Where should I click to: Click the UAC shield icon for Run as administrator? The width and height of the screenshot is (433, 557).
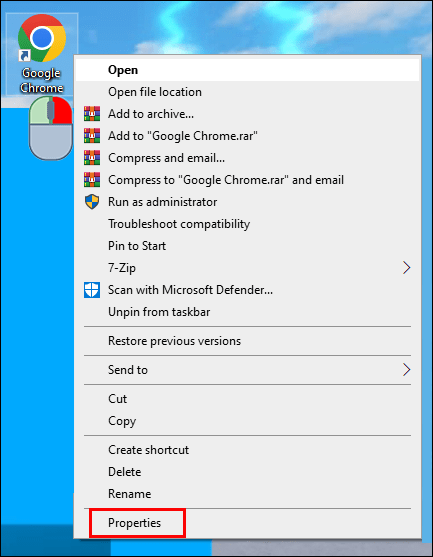[x=92, y=202]
